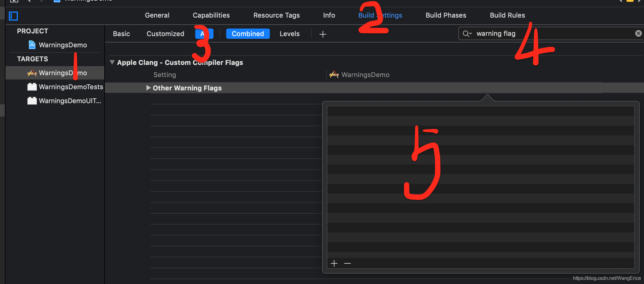Click the WarningsDemoUITests bundle icon
This screenshot has height=284, width=644.
coord(32,101)
